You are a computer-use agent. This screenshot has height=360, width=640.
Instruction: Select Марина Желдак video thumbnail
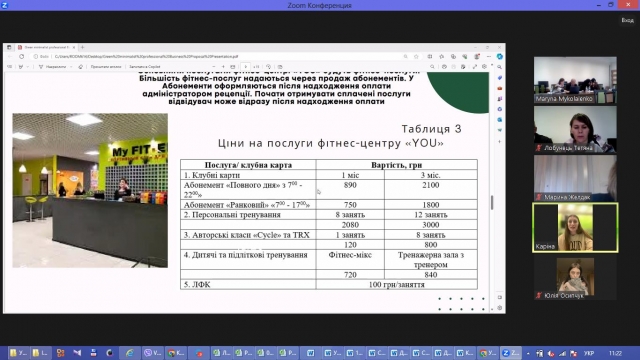[x=575, y=178]
